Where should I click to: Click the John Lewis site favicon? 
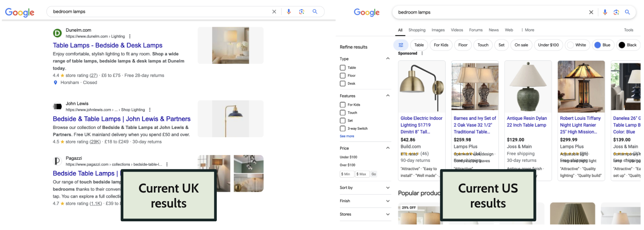[x=58, y=107]
